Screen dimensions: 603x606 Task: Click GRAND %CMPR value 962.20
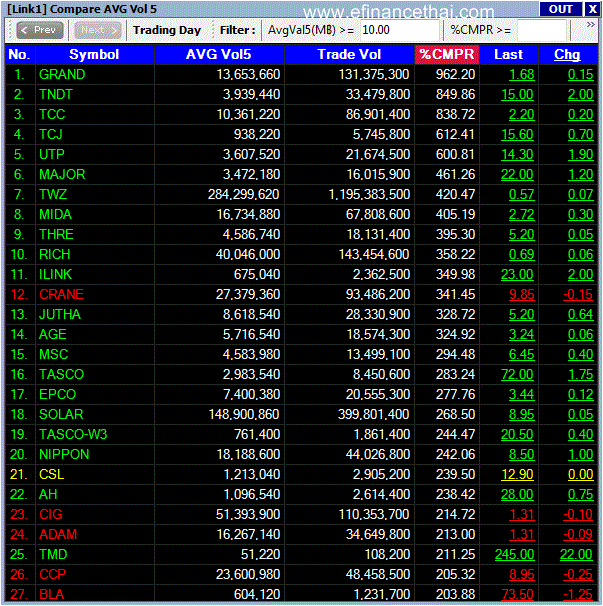[x=455, y=75]
